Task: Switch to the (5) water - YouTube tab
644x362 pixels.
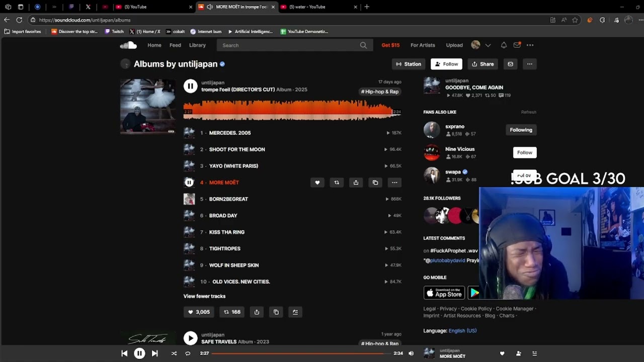Action: 318,7
